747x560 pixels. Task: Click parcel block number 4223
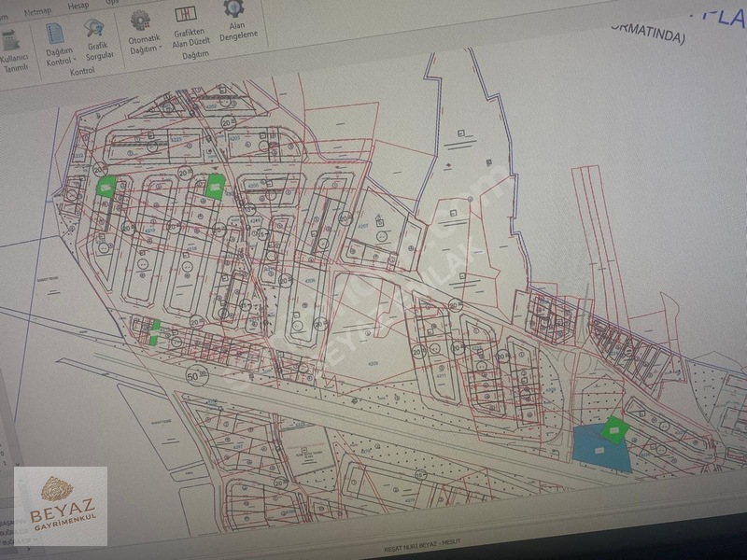(x=176, y=140)
